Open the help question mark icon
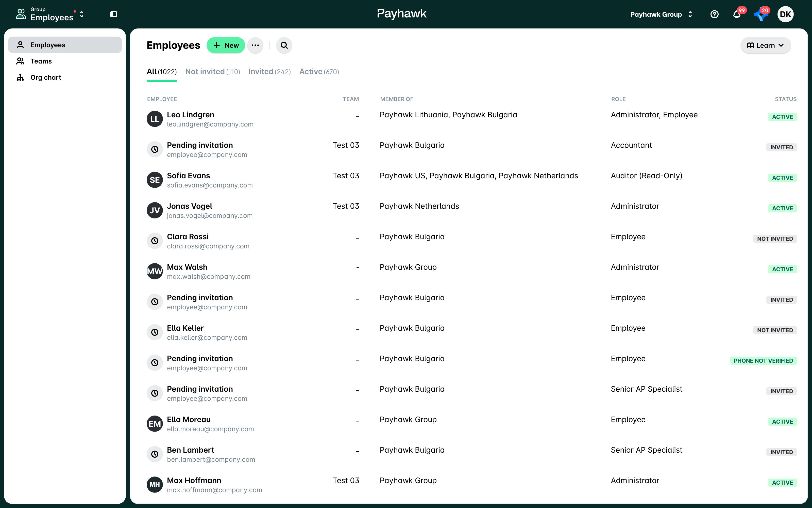Image resolution: width=812 pixels, height=508 pixels. (x=714, y=14)
